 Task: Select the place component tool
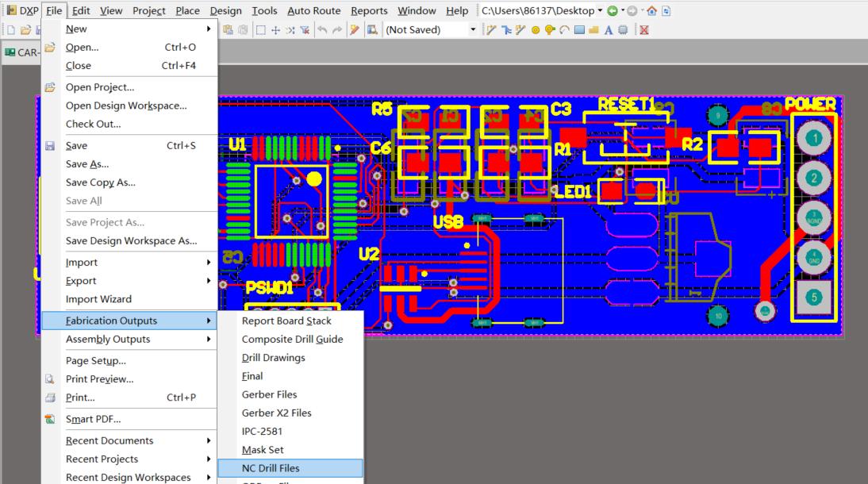click(x=623, y=30)
